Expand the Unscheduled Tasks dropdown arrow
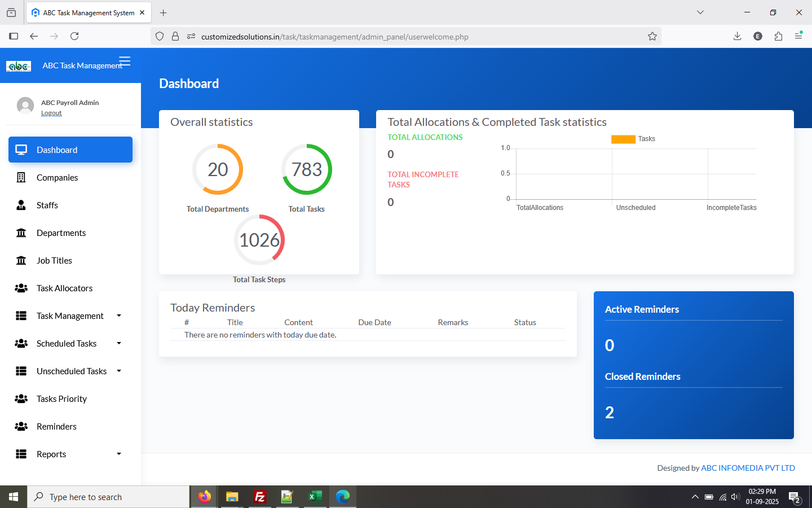This screenshot has width=812, height=508. (x=119, y=371)
